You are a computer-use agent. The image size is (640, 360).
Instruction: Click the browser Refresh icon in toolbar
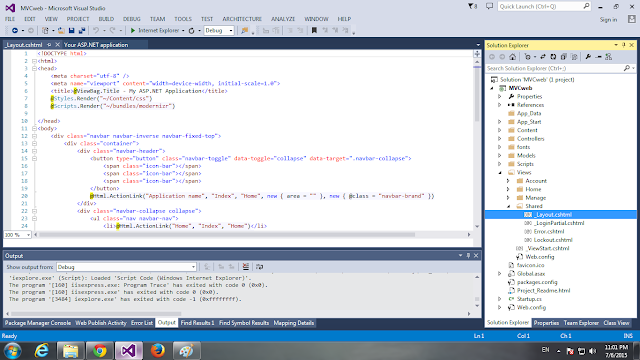(191, 31)
